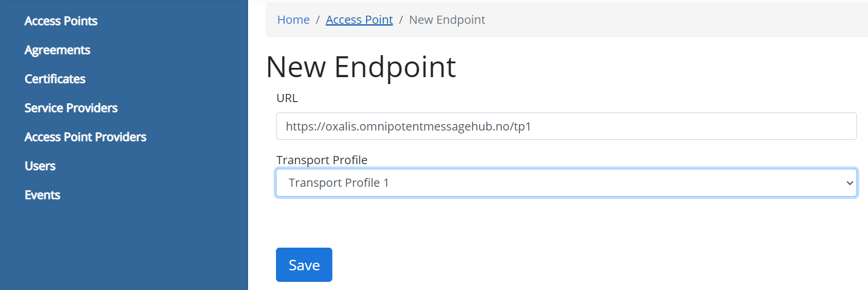Click the oxalis endpoint URL text

(408, 126)
